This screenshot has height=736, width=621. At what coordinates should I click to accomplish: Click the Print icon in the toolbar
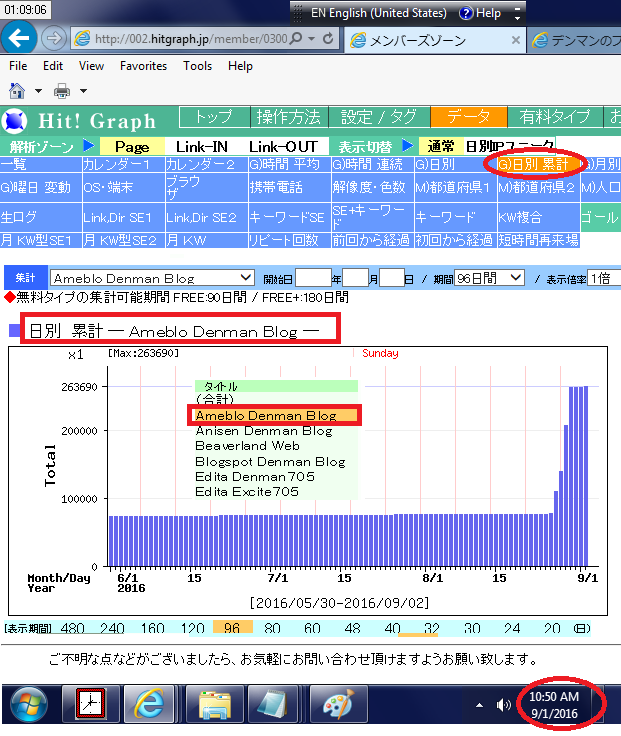[x=62, y=91]
